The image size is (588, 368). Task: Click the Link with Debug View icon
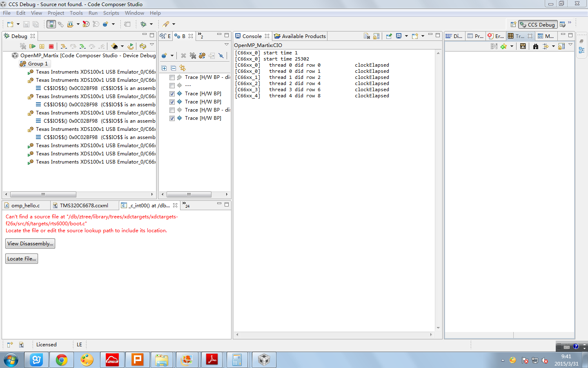click(x=183, y=68)
